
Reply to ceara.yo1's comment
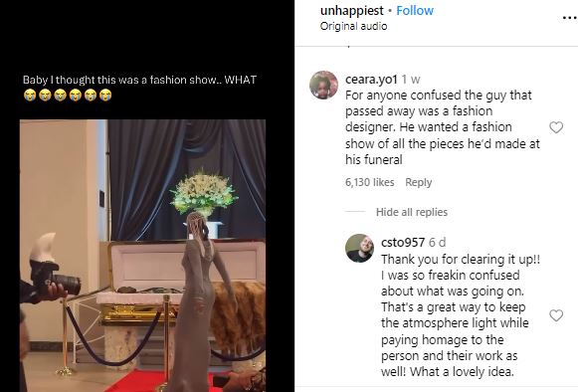point(418,182)
